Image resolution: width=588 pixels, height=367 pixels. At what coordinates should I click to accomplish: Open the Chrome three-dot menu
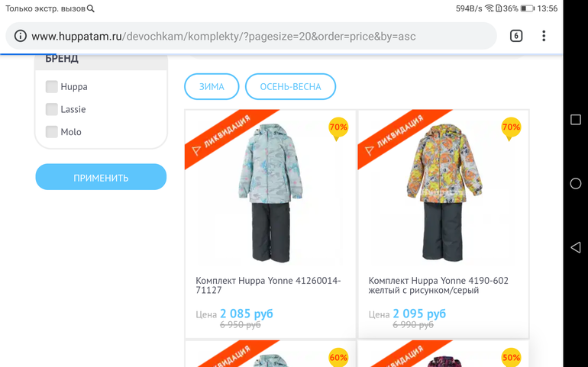click(544, 36)
